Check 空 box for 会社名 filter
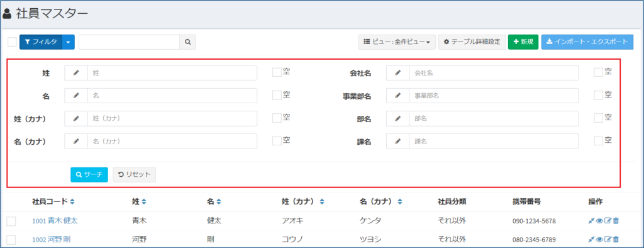This screenshot has width=644, height=248. [599, 72]
